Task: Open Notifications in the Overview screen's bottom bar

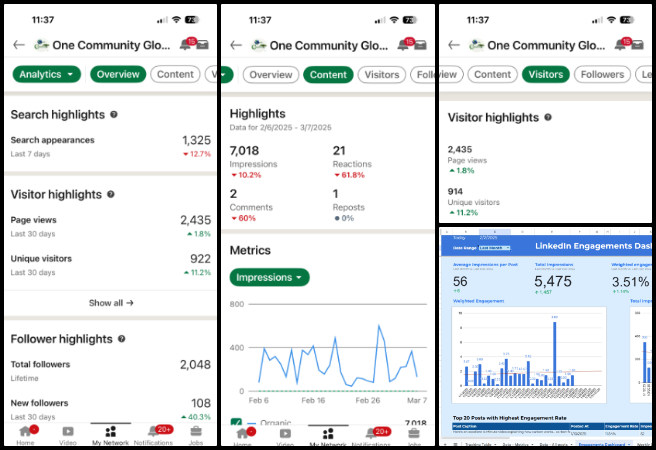Action: 153,435
